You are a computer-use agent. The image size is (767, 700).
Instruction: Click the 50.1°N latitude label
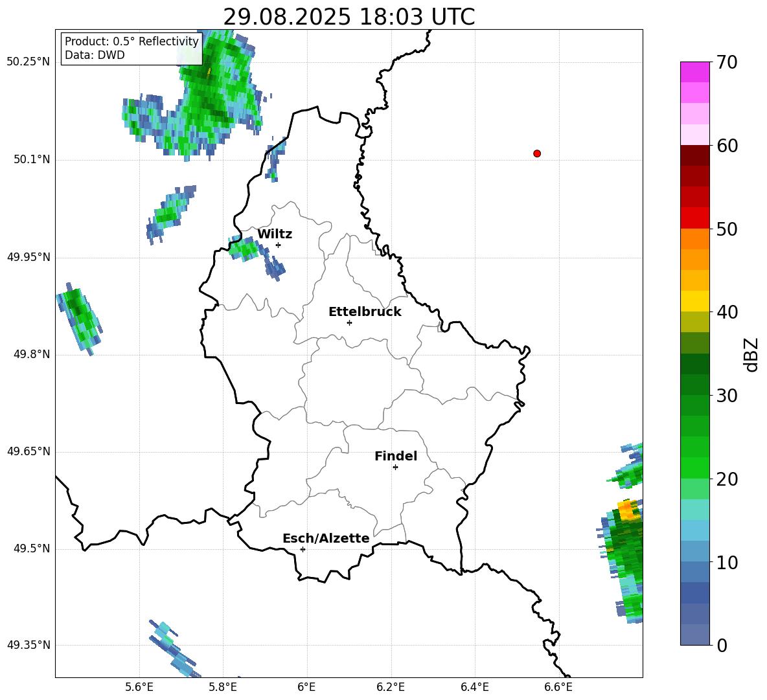(x=32, y=160)
